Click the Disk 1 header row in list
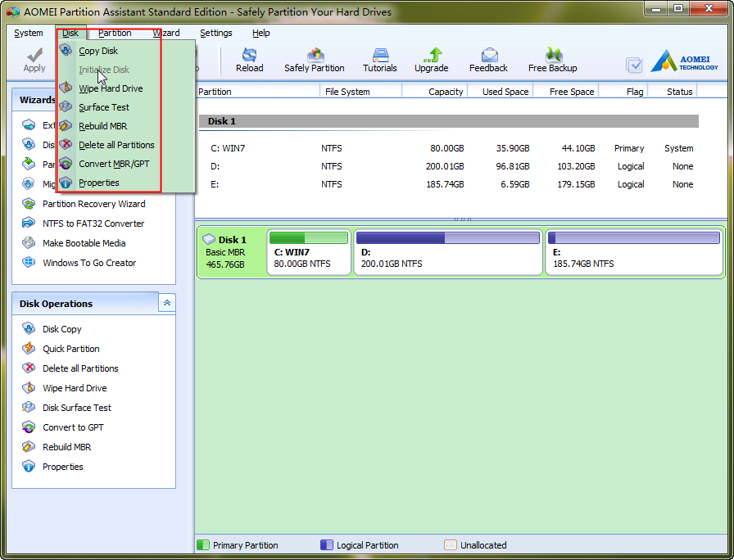Image resolution: width=734 pixels, height=560 pixels. pyautogui.click(x=448, y=121)
